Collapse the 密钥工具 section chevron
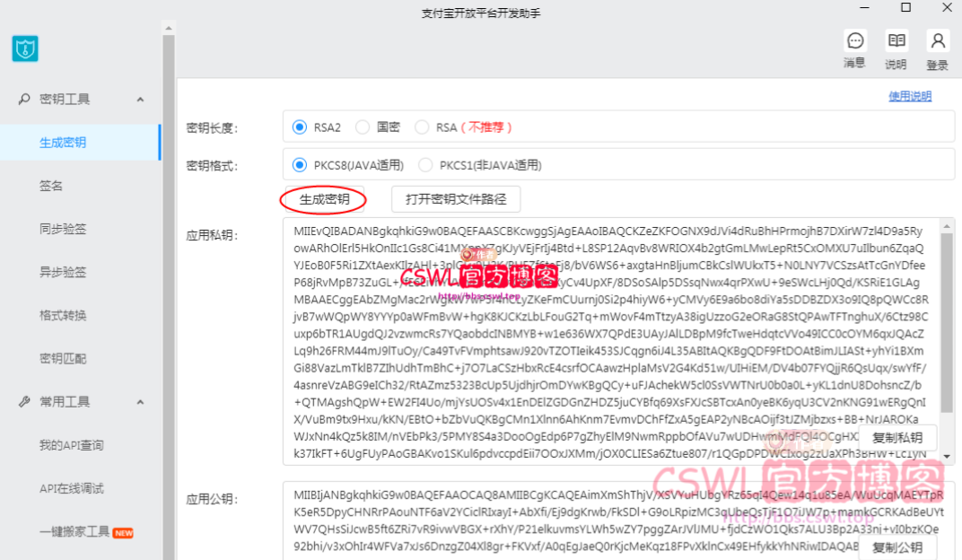962x560 pixels. [x=140, y=99]
